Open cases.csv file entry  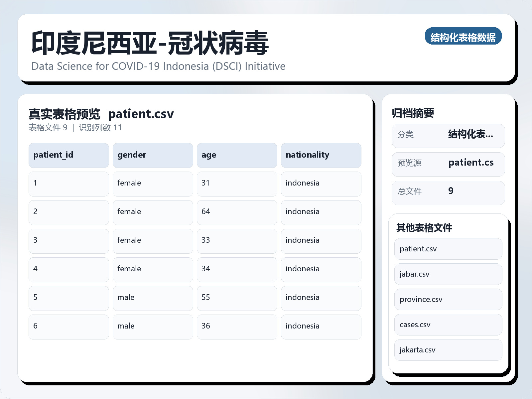coord(448,325)
